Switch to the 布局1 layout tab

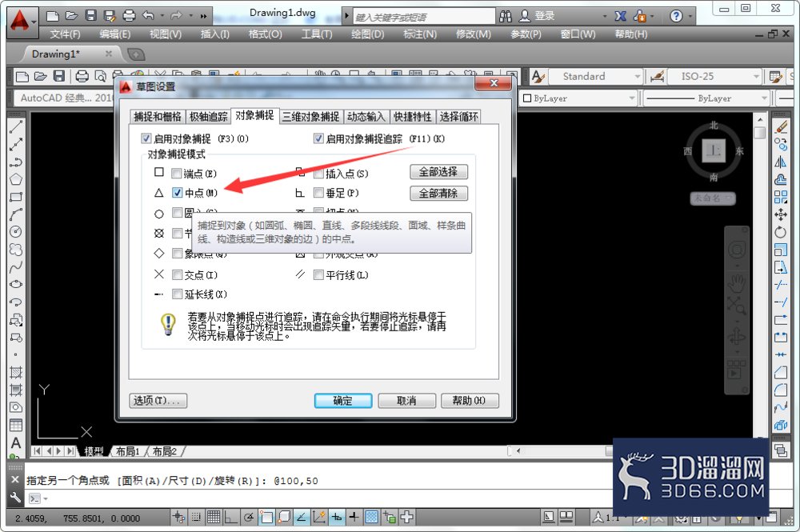127,451
